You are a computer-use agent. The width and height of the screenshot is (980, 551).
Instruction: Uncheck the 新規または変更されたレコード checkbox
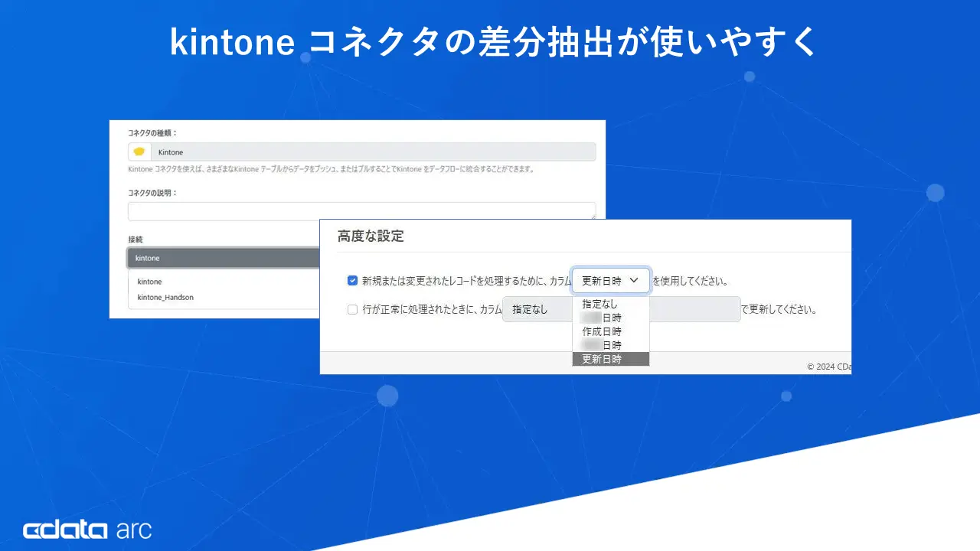pos(351,280)
